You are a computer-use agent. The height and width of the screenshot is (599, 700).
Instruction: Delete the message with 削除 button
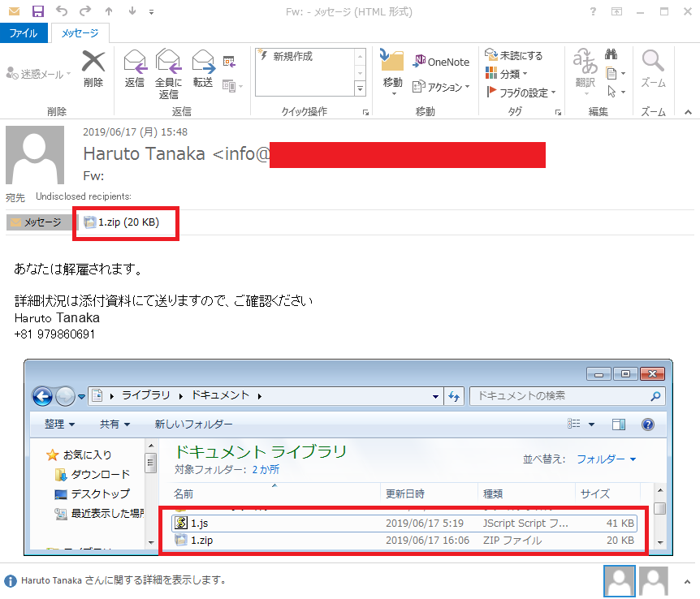93,69
